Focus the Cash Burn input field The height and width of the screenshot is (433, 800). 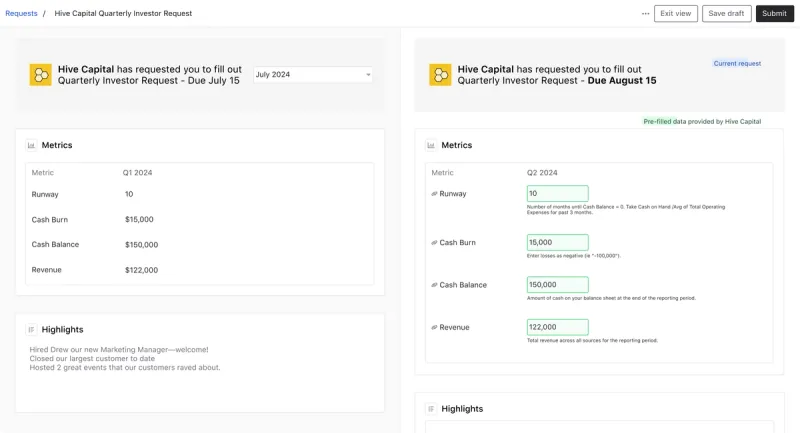point(557,242)
